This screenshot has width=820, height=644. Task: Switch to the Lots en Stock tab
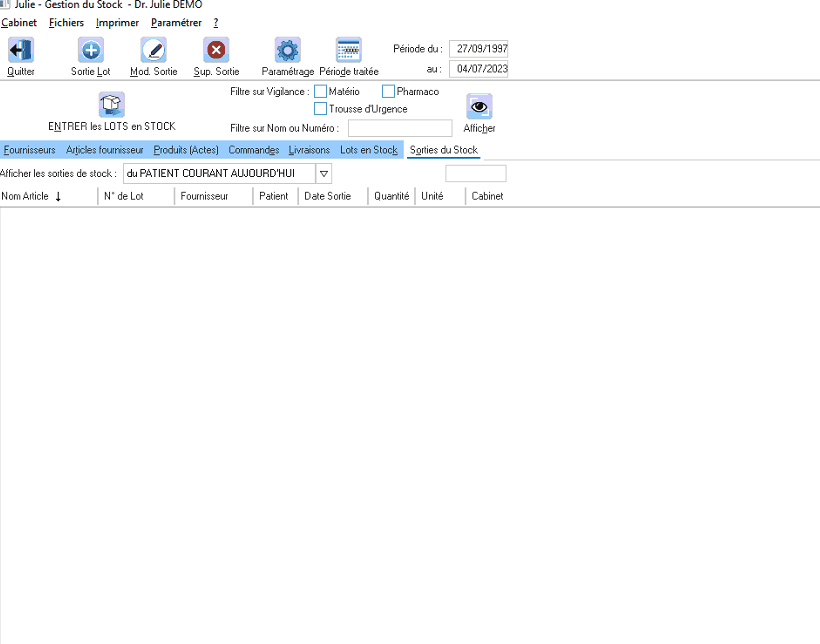click(369, 150)
